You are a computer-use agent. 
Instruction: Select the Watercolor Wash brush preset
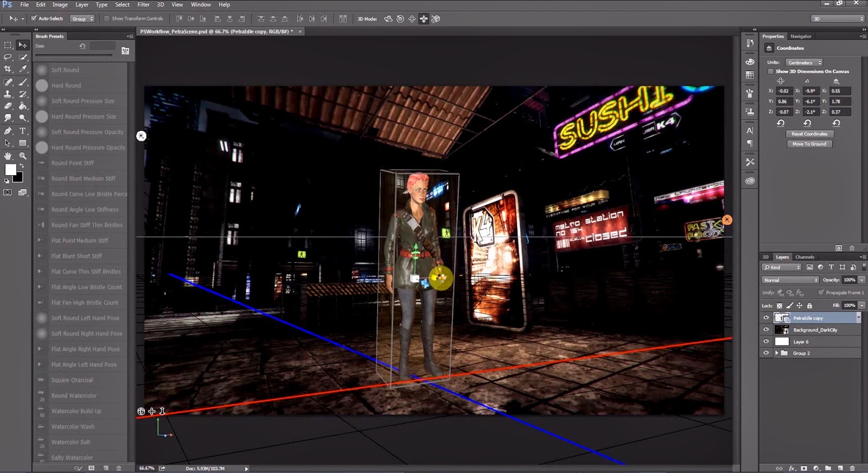[81, 427]
